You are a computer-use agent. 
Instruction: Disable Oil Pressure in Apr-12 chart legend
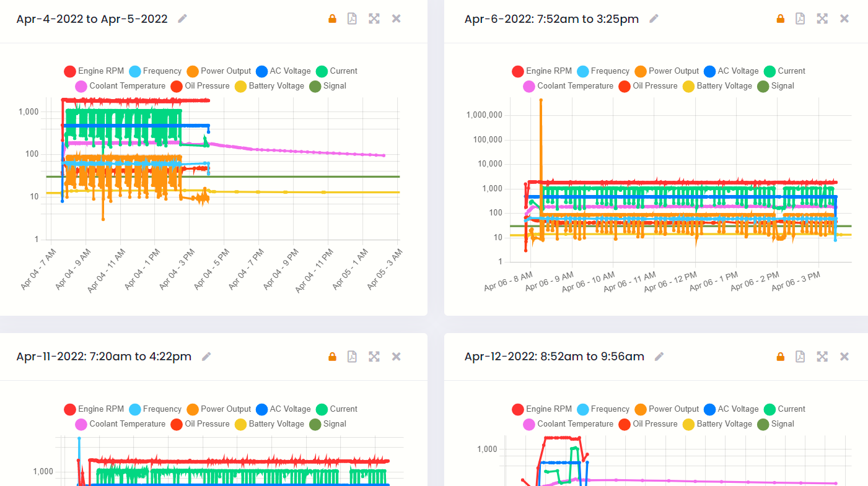[647, 424]
